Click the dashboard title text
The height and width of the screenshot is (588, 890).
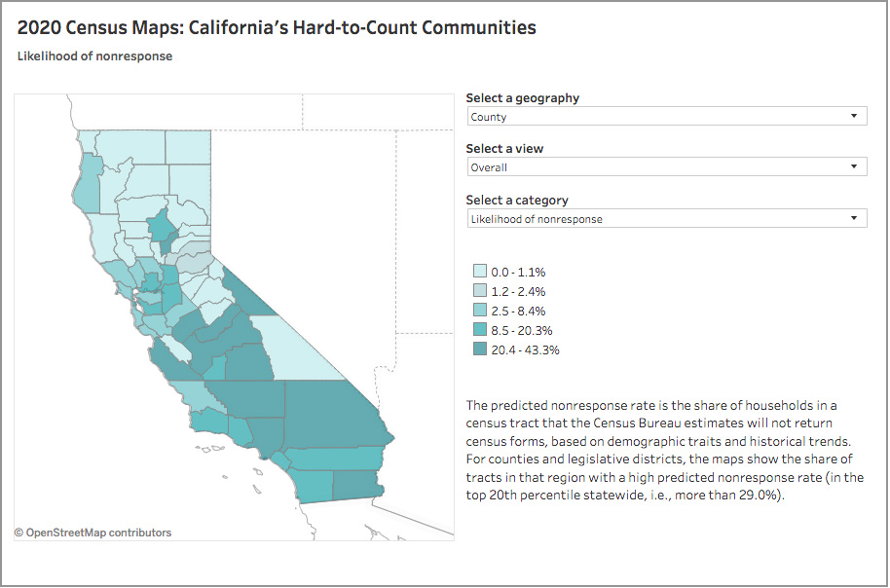[277, 27]
